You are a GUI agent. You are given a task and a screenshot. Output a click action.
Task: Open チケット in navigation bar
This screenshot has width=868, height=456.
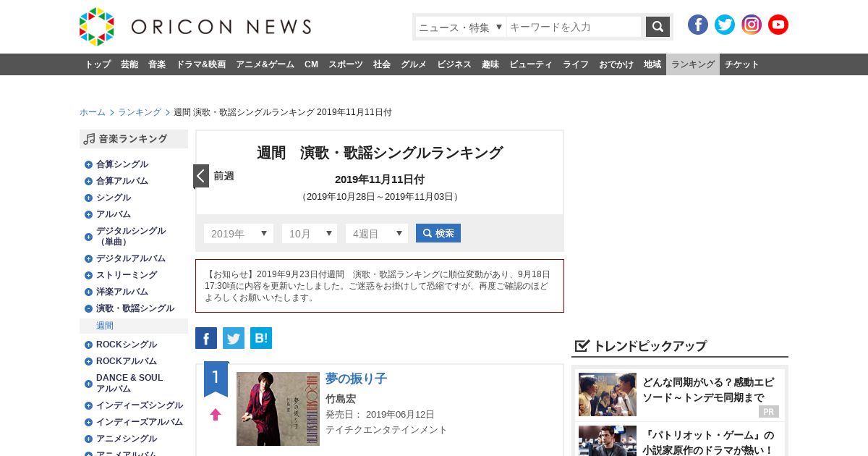coord(742,64)
